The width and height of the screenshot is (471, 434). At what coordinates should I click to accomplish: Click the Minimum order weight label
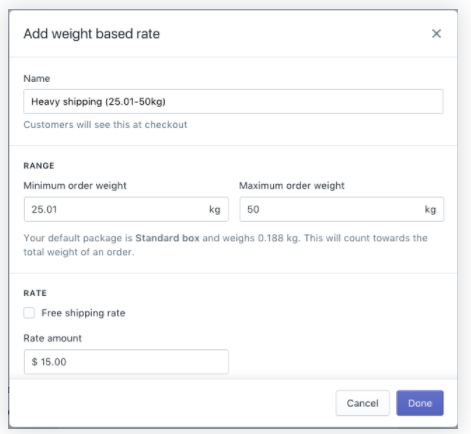tap(75, 185)
